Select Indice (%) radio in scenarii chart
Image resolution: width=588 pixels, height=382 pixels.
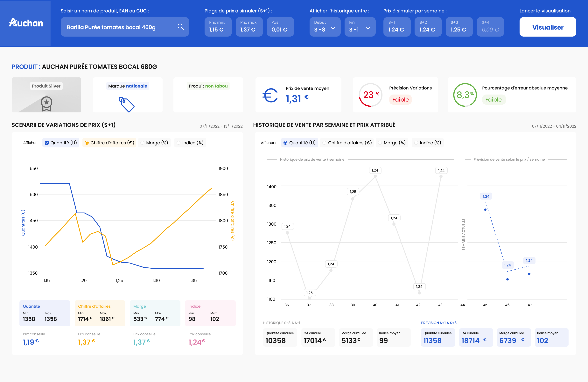coord(178,143)
